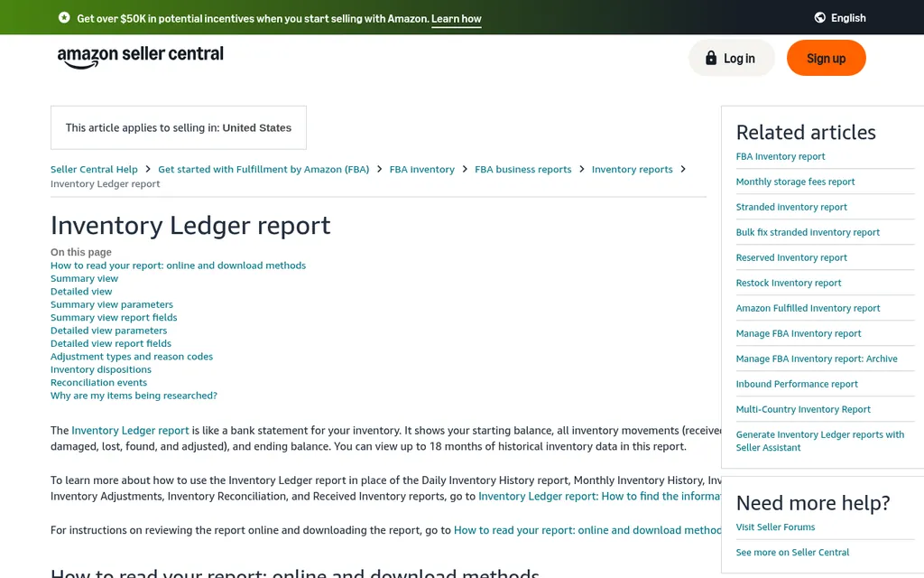
Task: Jump to Summary view parameters
Action: [112, 304]
